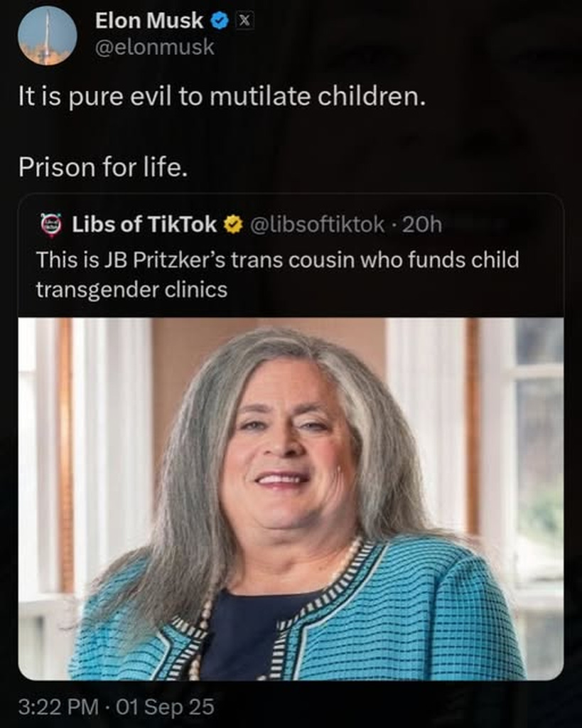
Task: Open Elon Musk's rocket profile avatar
Action: [48, 36]
